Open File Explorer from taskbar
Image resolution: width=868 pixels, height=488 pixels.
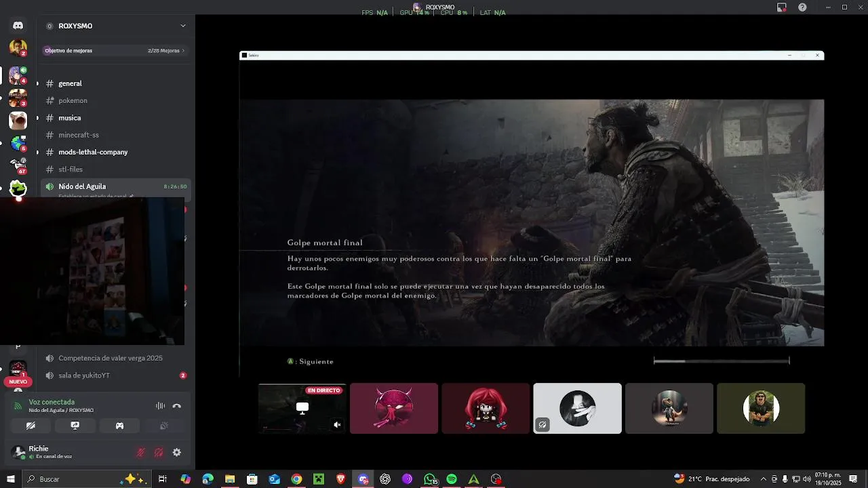click(230, 479)
